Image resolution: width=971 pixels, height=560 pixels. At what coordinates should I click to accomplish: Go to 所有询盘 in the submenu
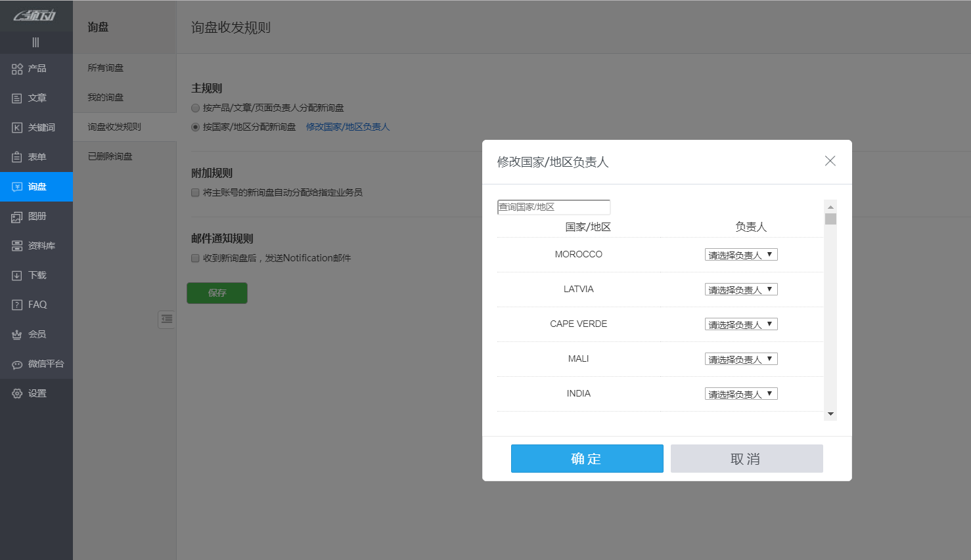coord(106,68)
